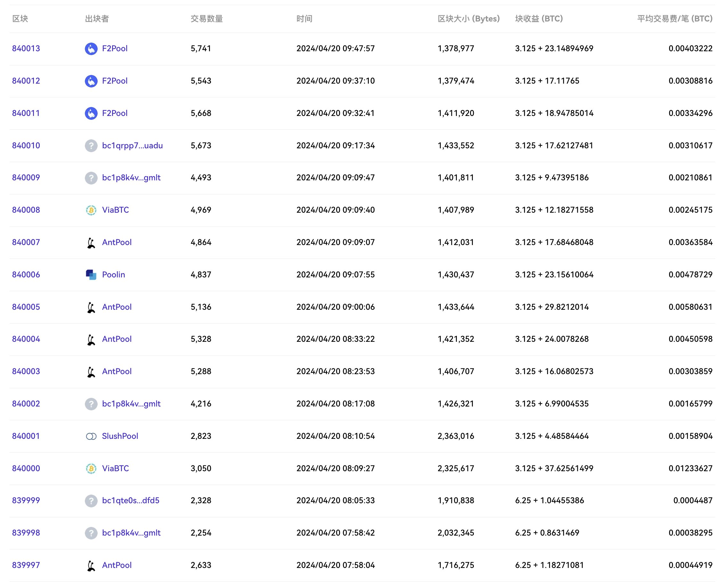The image size is (728, 583).
Task: Click the ViaBTC icon for block 840000
Action: (91, 468)
